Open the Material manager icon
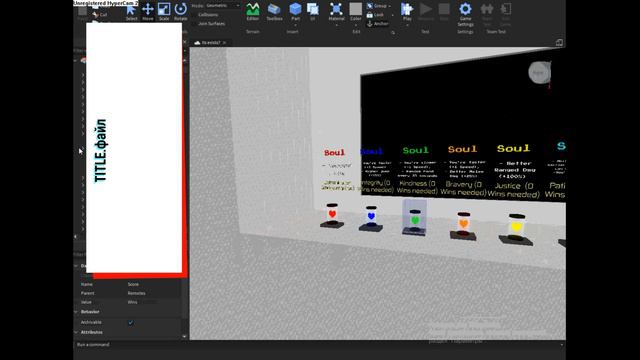640x360 pixels. [x=336, y=10]
